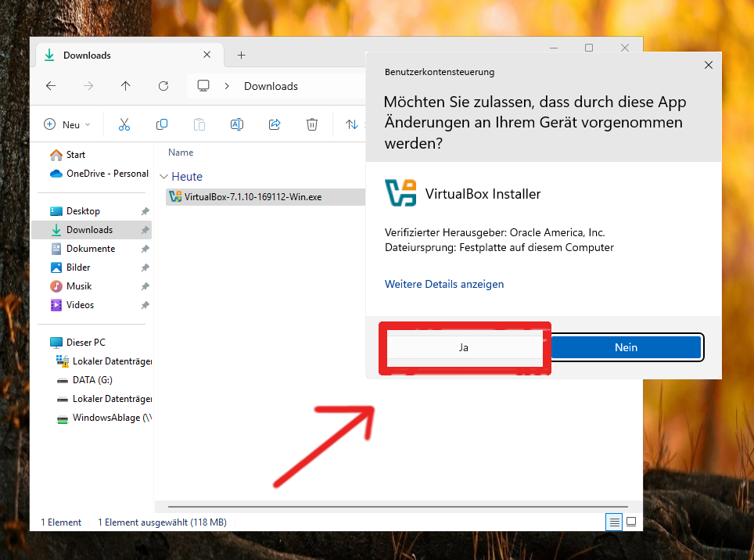This screenshot has height=560, width=754.
Task: Click the breadcrumb chevron before Downloads
Action: point(227,86)
